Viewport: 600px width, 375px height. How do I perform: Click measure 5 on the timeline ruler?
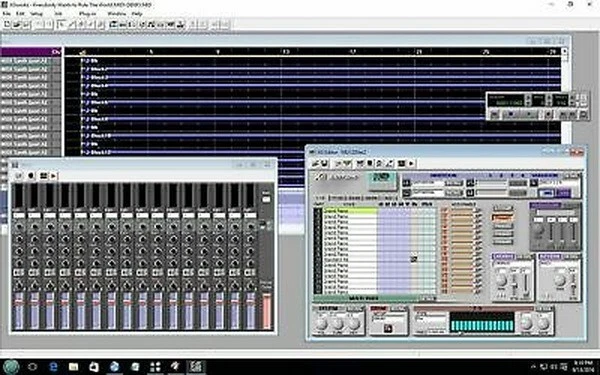[151, 52]
